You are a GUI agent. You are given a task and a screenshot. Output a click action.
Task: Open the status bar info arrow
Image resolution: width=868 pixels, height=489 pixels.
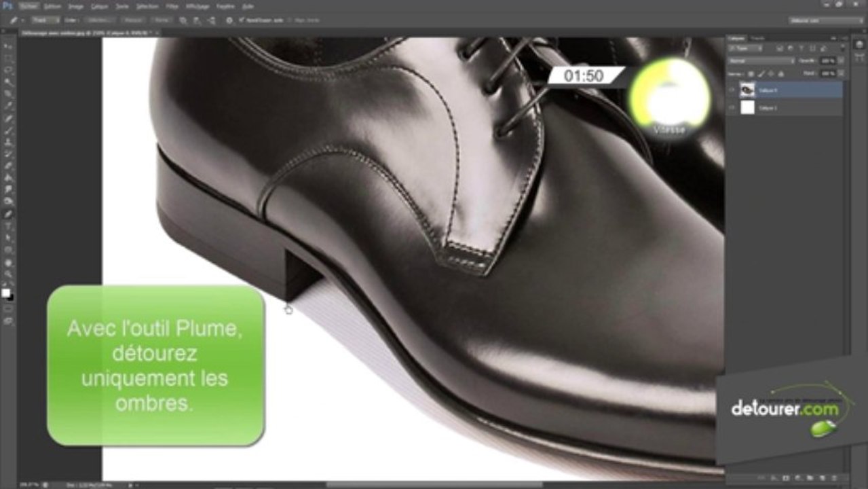tap(129, 485)
